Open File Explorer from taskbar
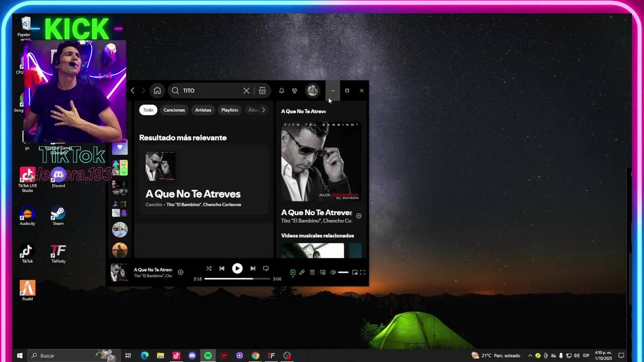 click(x=160, y=355)
